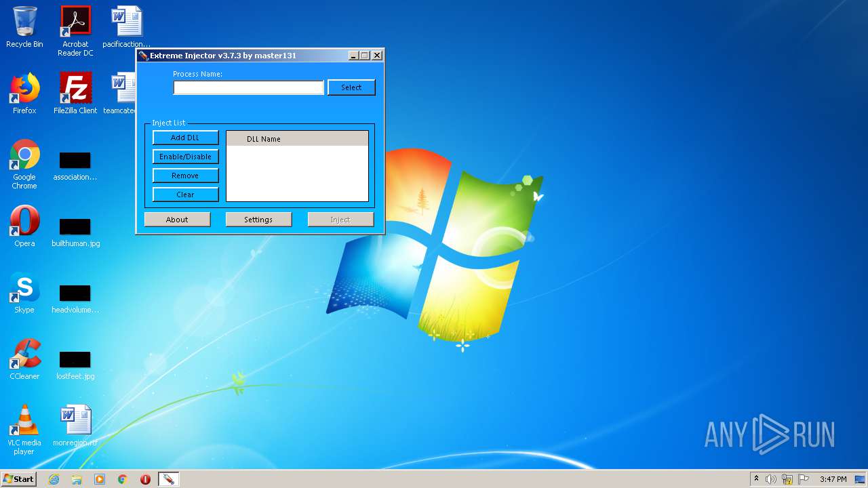Open the CCleaner desktop shortcut
868x488 pixels.
(x=24, y=359)
